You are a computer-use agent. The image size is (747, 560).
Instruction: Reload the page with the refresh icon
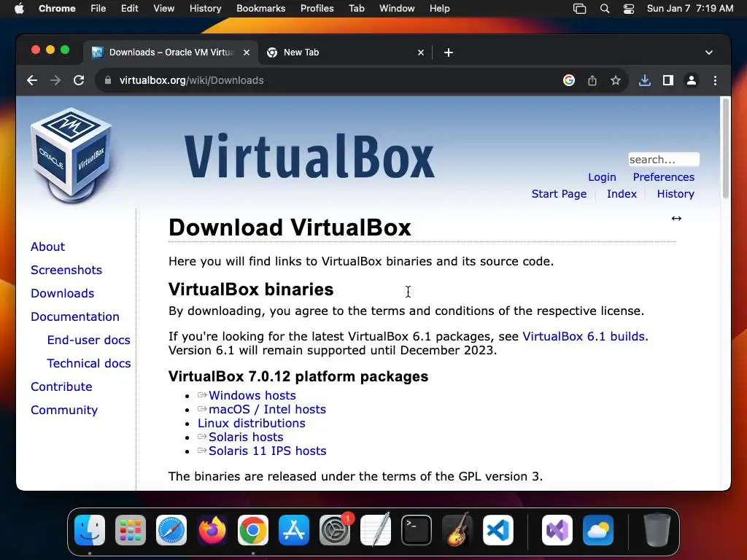point(79,80)
